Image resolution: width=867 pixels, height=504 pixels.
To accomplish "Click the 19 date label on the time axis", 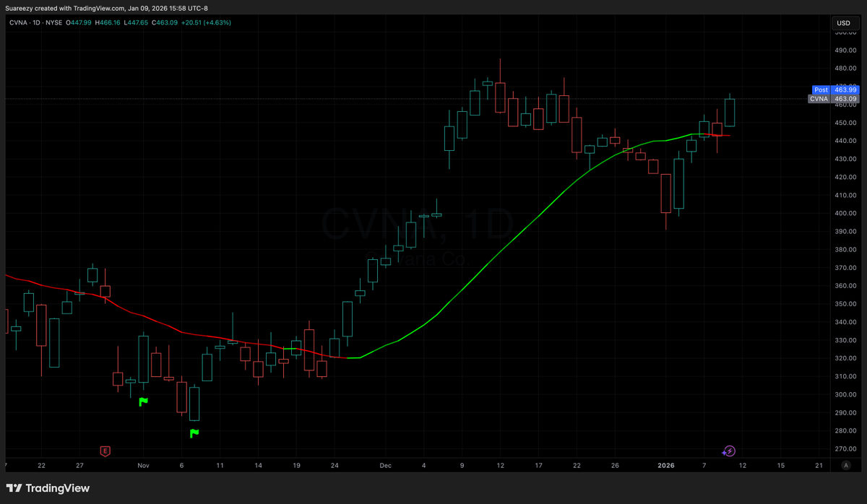I will (x=296, y=466).
